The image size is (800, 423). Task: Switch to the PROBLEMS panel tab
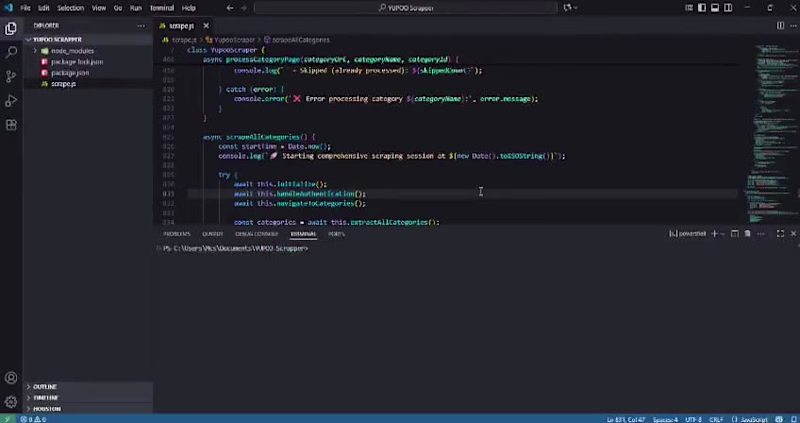click(177, 234)
